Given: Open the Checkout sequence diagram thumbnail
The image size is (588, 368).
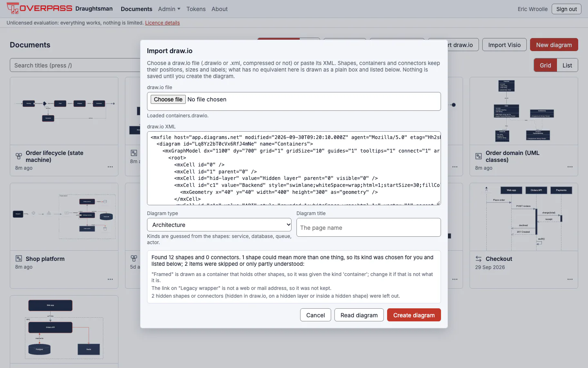Looking at the screenshot, I should tap(524, 217).
